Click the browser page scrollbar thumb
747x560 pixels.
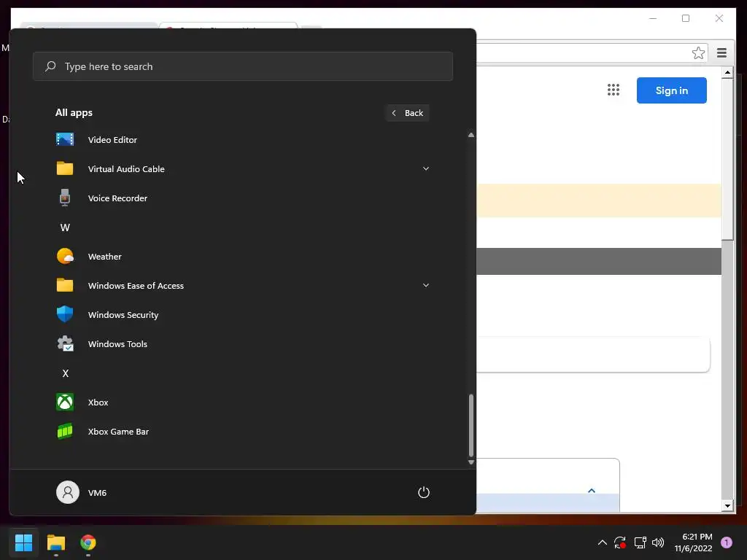click(x=727, y=160)
